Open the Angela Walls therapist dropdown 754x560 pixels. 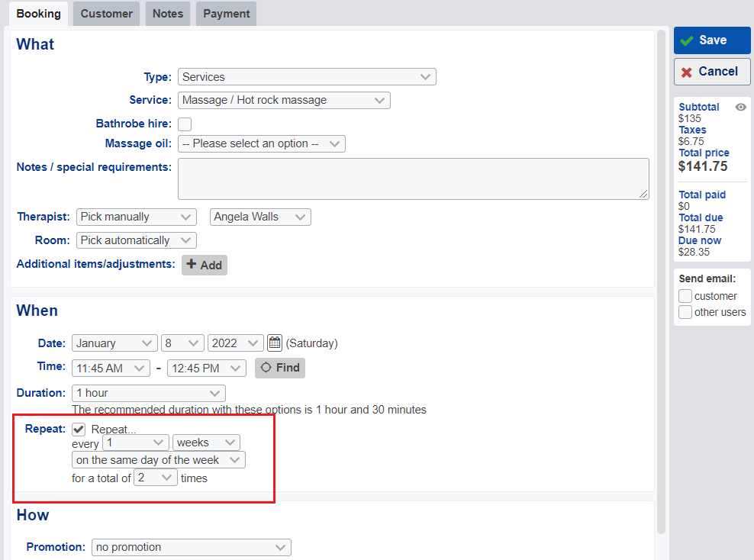point(260,217)
